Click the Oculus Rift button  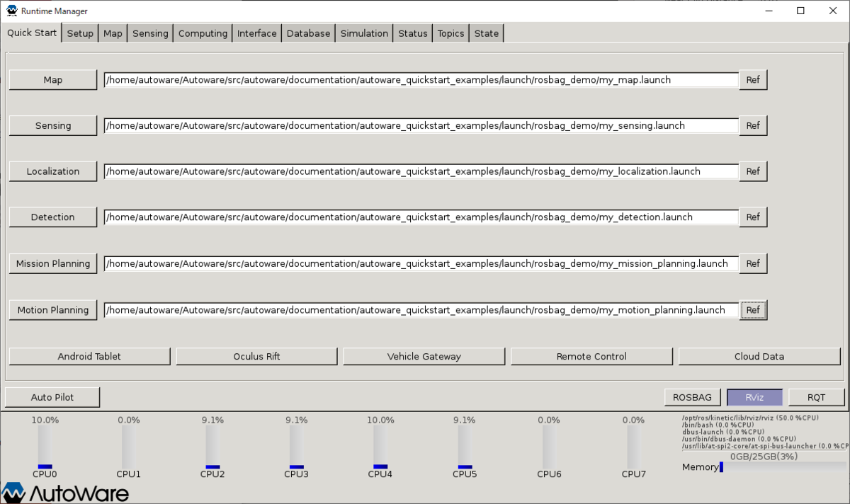point(256,356)
